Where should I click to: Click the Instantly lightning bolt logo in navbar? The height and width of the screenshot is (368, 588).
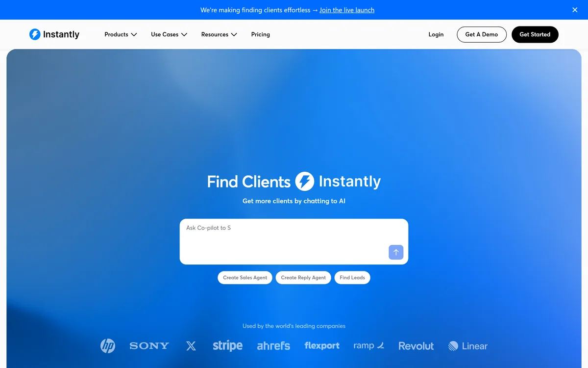click(x=35, y=34)
